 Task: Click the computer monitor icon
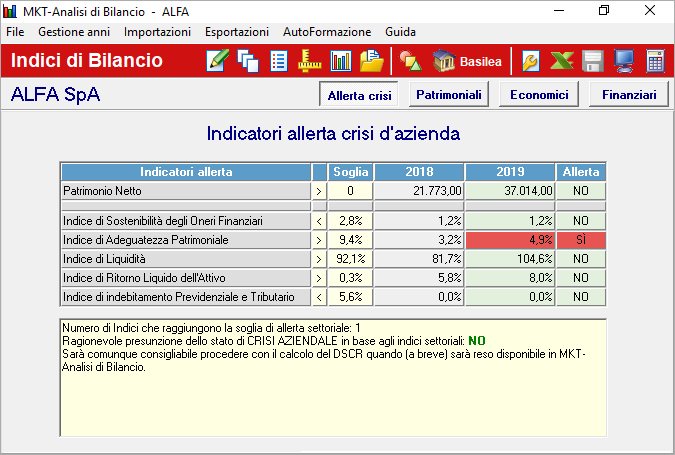624,61
